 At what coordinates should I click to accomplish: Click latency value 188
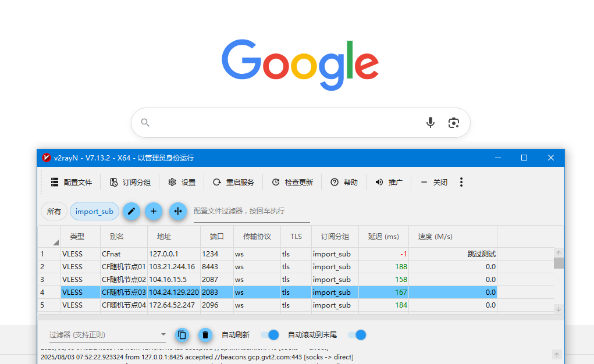[401, 267]
